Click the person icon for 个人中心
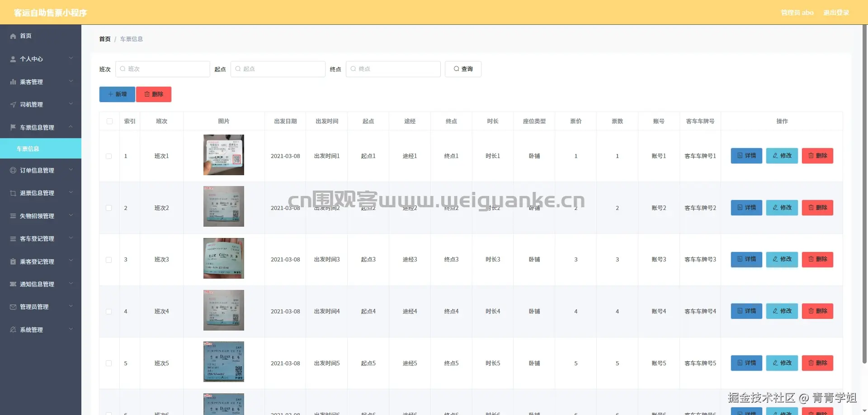Image resolution: width=868 pixels, height=415 pixels. 13,59
